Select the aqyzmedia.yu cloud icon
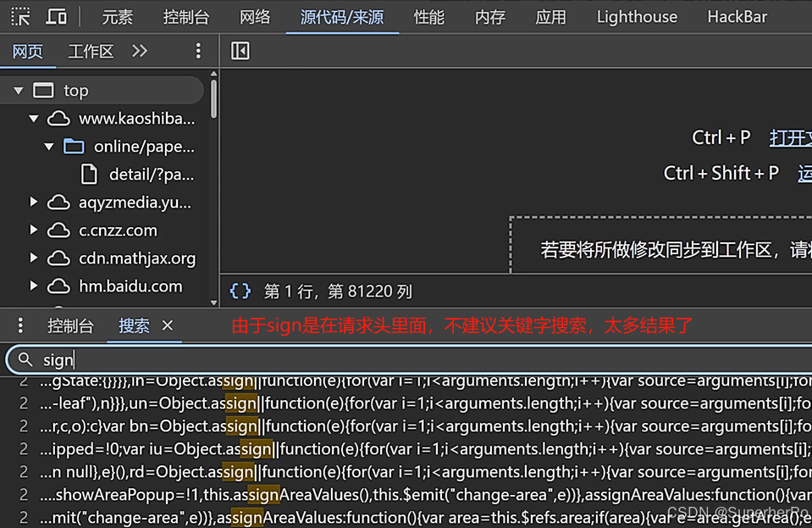The image size is (812, 528). coord(58,202)
